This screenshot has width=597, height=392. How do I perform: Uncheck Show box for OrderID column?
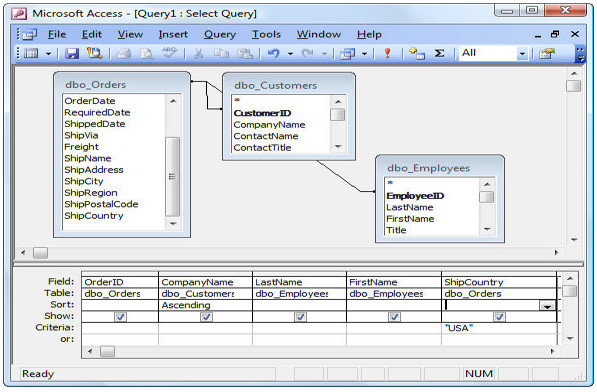[x=120, y=317]
